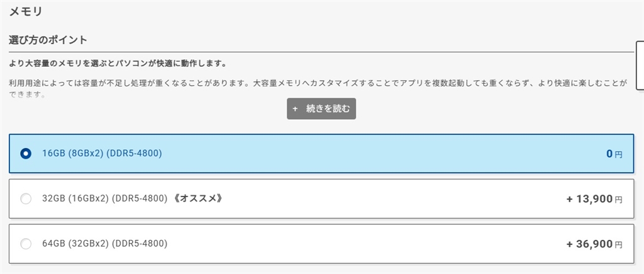
Task: Click the 0円 price on the selected option
Action: tap(614, 154)
